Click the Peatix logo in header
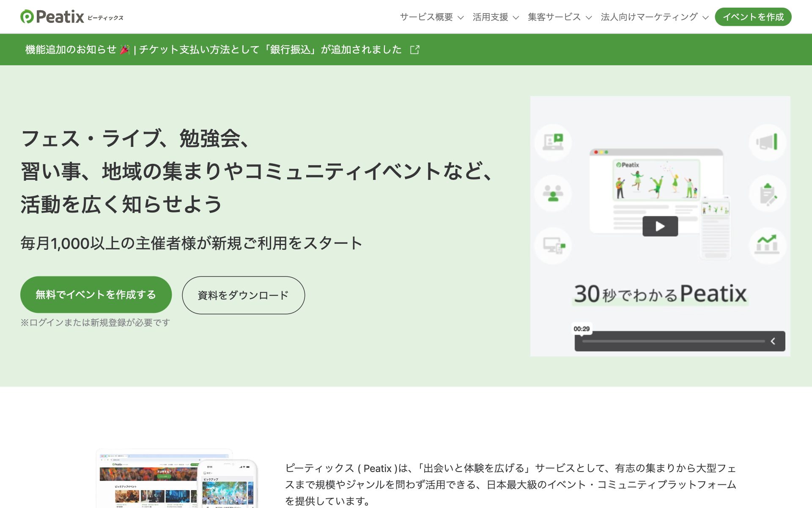This screenshot has height=508, width=812. [72, 17]
